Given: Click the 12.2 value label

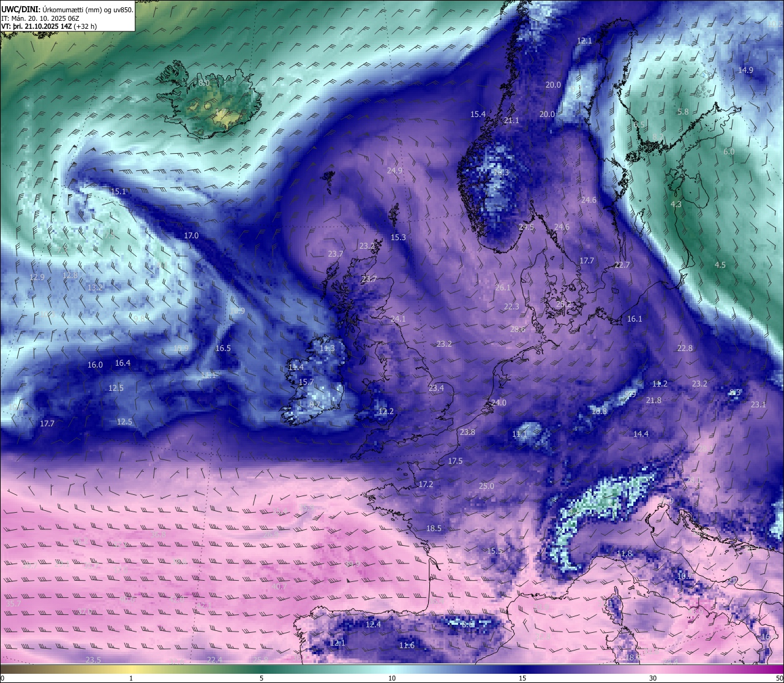Looking at the screenshot, I should pos(386,412).
